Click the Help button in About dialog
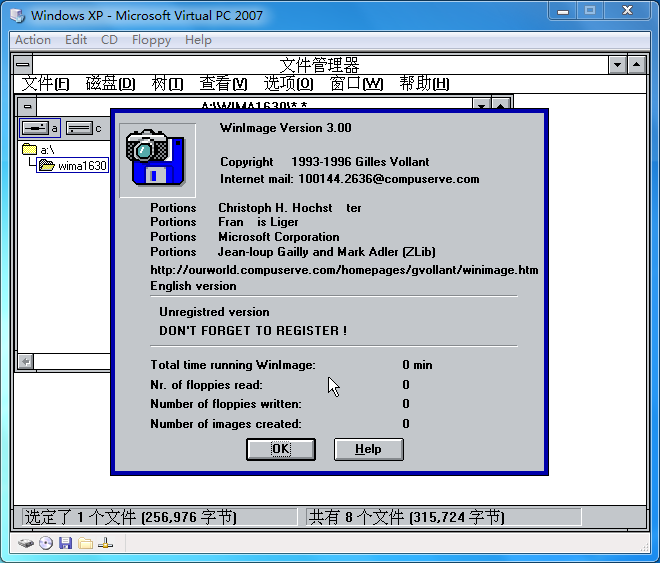The height and width of the screenshot is (563, 660). tap(368, 449)
